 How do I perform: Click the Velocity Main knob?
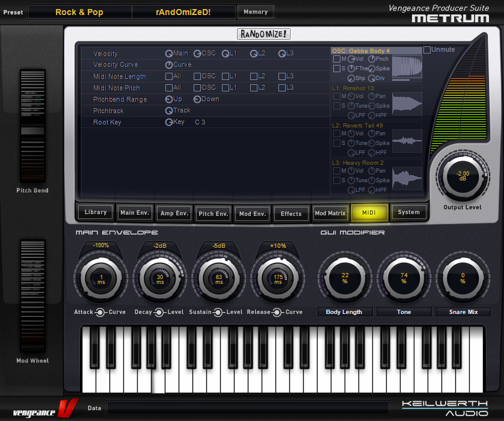pyautogui.click(x=169, y=54)
